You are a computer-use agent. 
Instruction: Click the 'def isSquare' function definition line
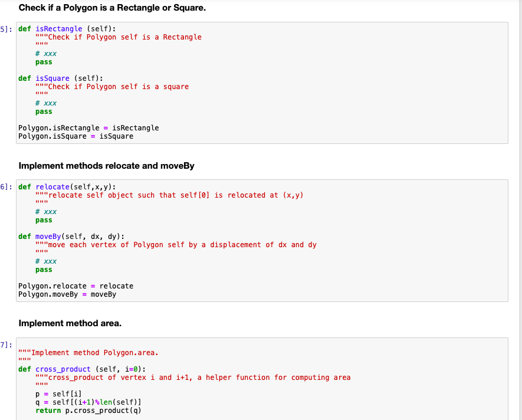[x=53, y=78]
